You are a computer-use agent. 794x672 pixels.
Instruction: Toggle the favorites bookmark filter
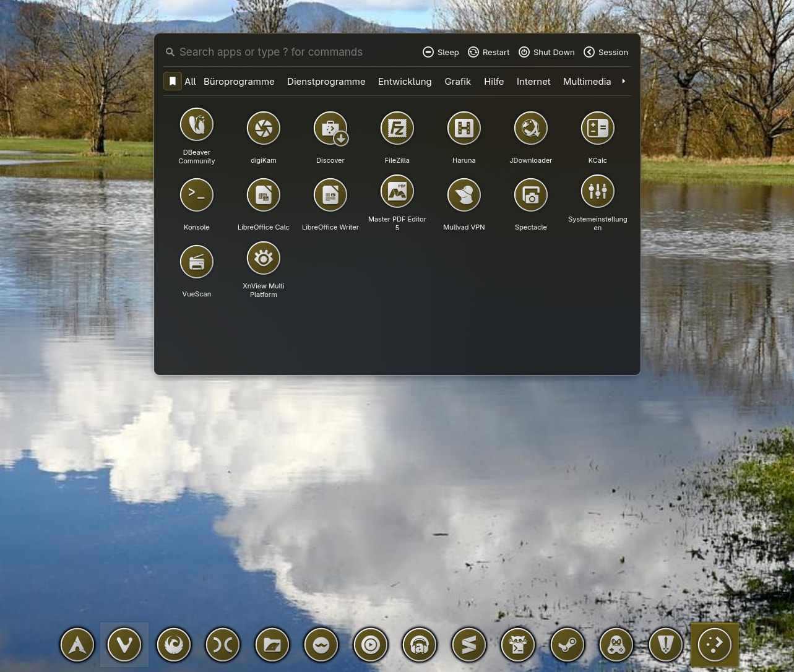tap(173, 81)
